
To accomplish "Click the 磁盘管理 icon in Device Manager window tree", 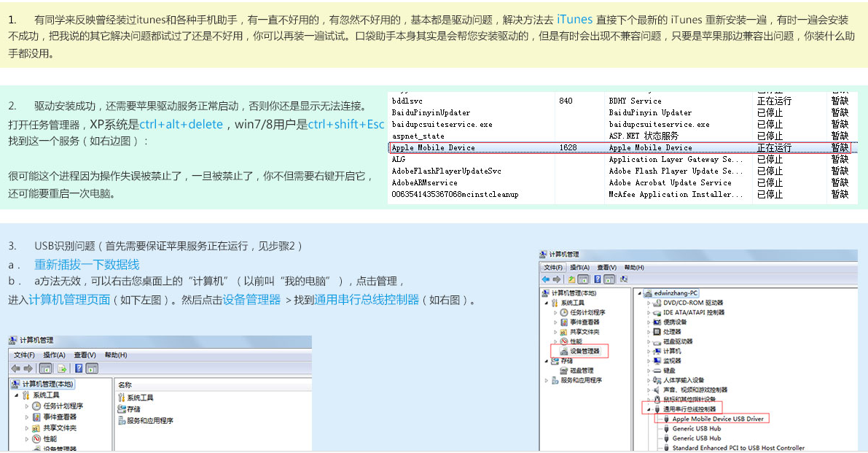I will point(563,371).
